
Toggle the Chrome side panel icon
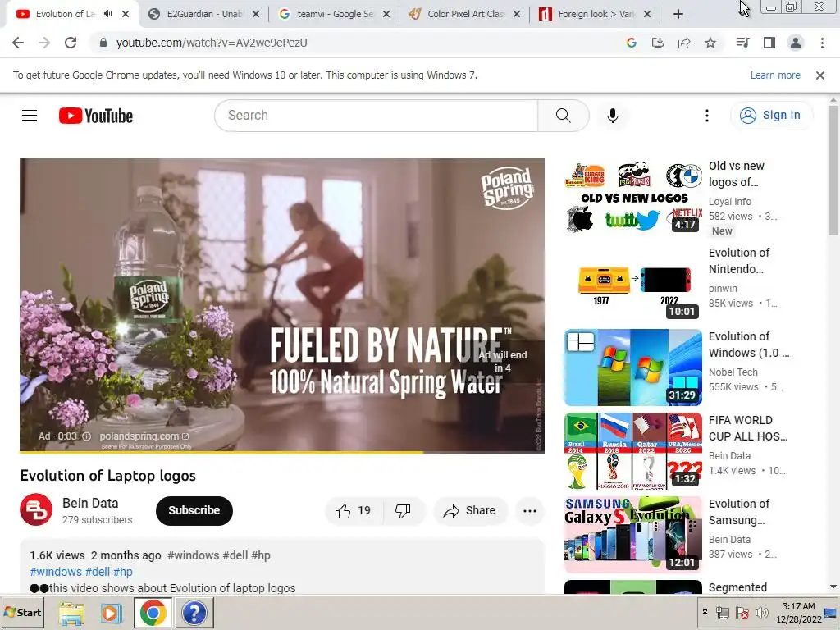click(x=769, y=43)
